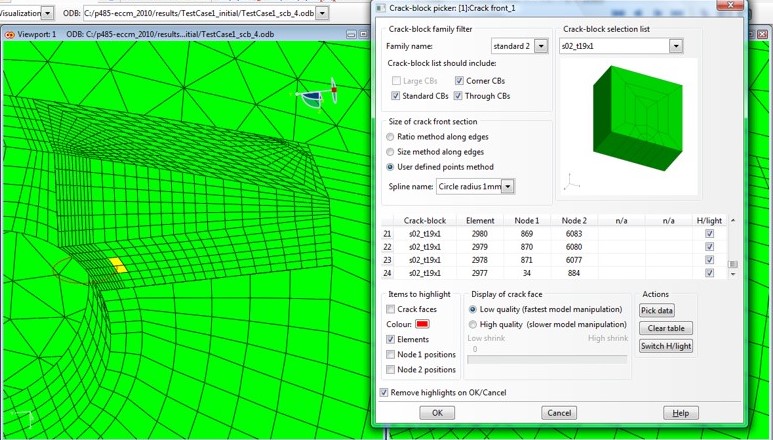The height and width of the screenshot is (440, 773).
Task: Enable the Crack faces checkbox
Action: [x=391, y=309]
